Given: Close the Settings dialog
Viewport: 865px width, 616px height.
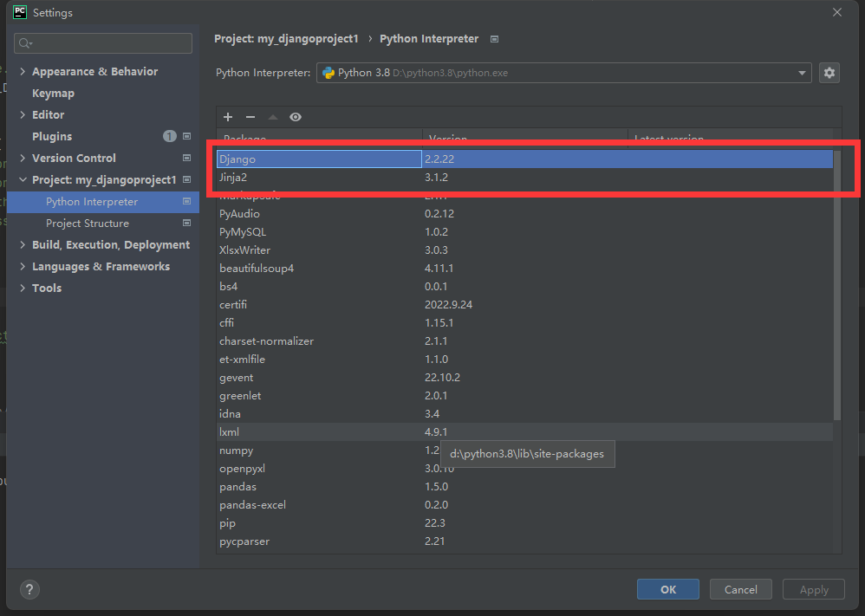Looking at the screenshot, I should pos(837,12).
